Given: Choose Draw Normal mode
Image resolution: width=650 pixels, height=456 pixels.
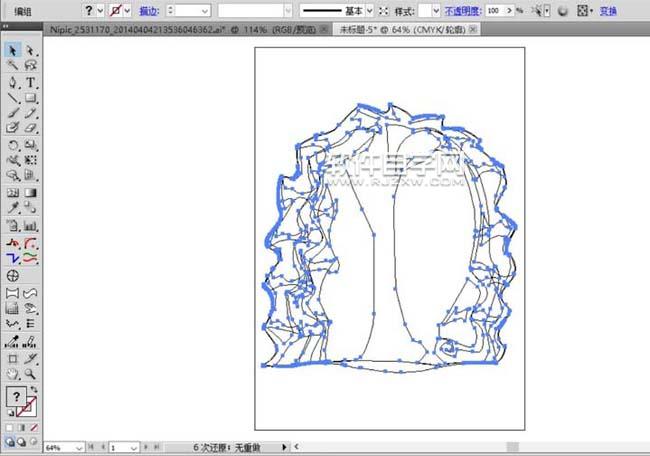Looking at the screenshot, I should 10,442.
